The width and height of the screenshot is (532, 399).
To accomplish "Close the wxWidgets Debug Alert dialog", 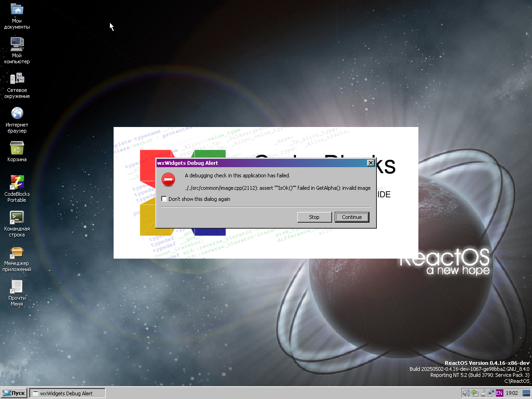I will [x=371, y=163].
